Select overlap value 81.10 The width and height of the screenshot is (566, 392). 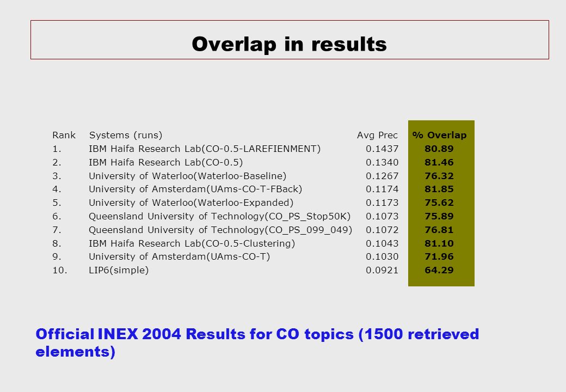click(439, 244)
